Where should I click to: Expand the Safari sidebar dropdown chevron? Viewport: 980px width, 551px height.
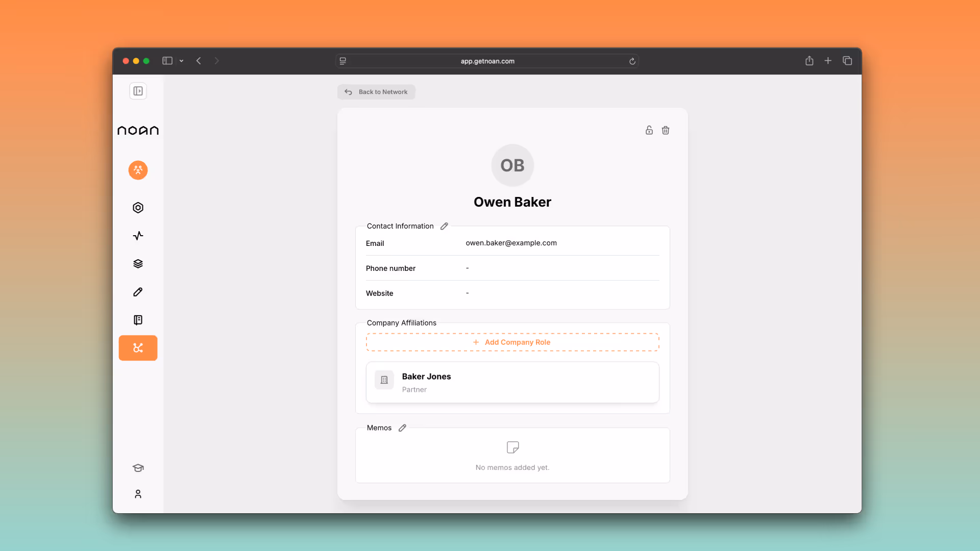181,61
